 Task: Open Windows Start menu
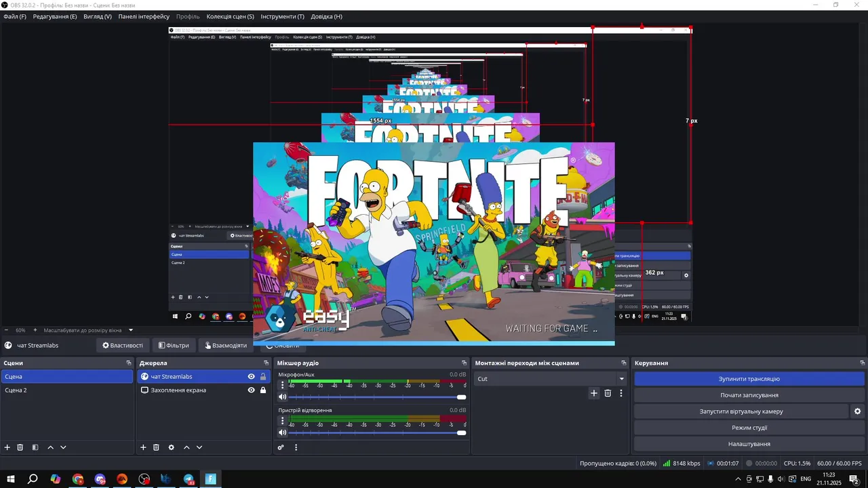point(10,479)
